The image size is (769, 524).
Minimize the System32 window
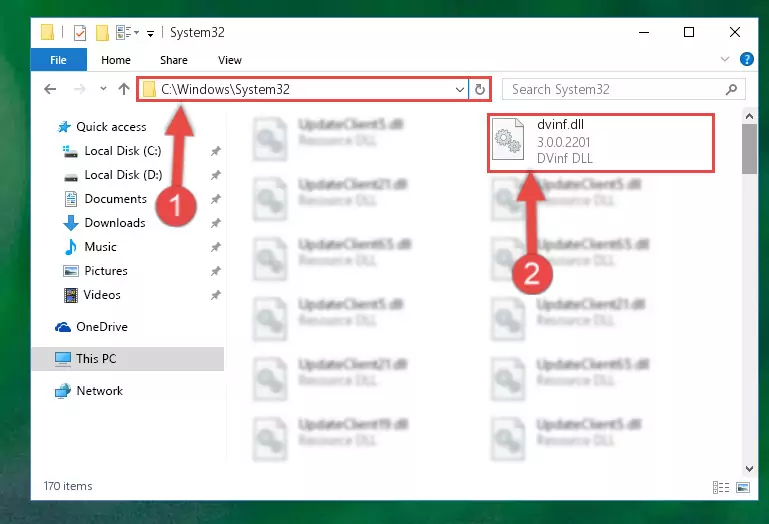coord(644,32)
